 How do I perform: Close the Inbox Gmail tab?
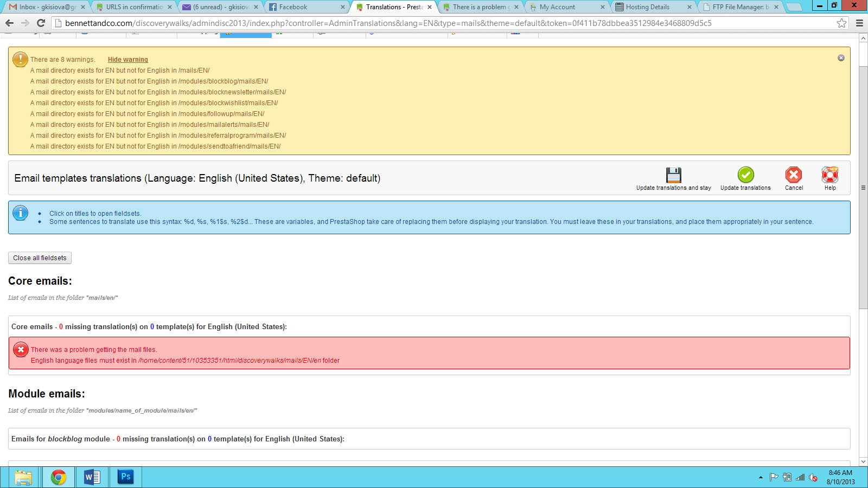[83, 7]
